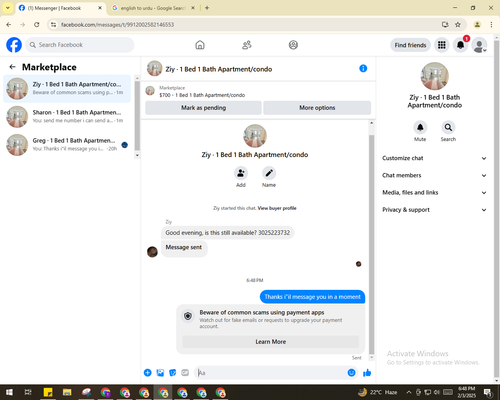Open Task View on taskbar

28,392
